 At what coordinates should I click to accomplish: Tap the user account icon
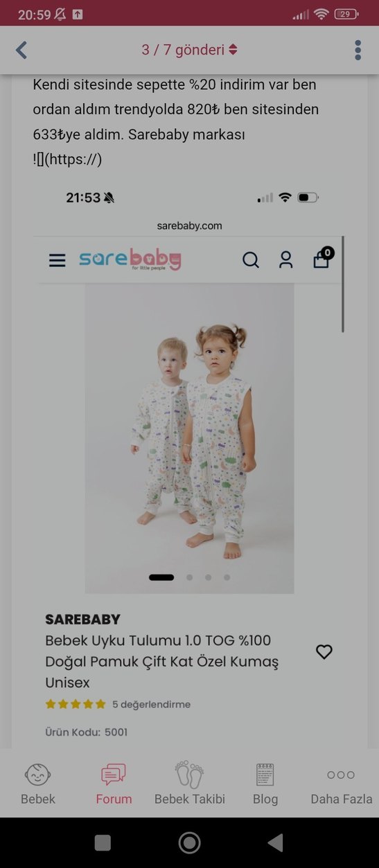[x=286, y=260]
